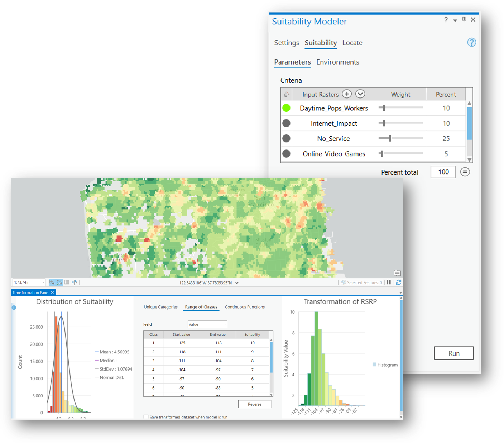Pin the Suitability Modeler pane

(464, 20)
